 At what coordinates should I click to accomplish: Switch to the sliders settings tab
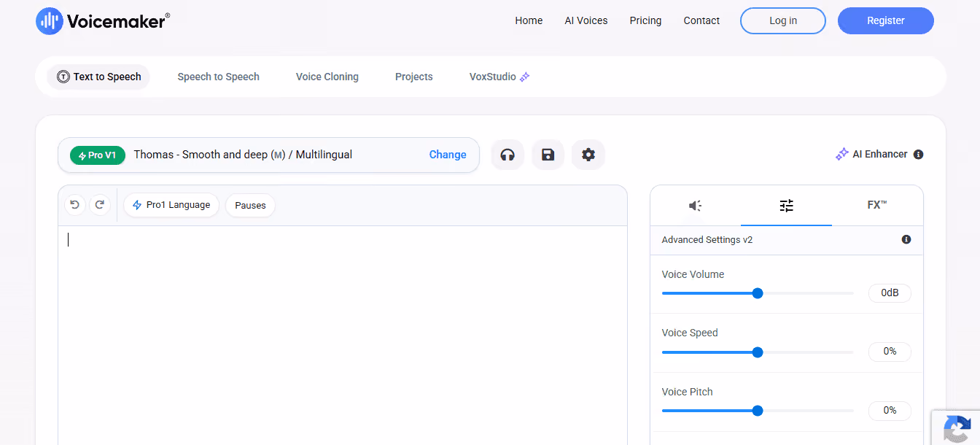786,206
